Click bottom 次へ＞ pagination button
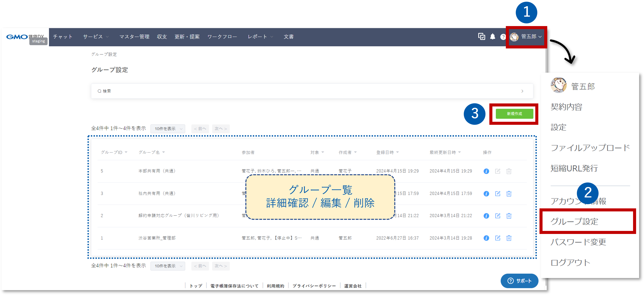The width and height of the screenshot is (644, 295). (220, 266)
